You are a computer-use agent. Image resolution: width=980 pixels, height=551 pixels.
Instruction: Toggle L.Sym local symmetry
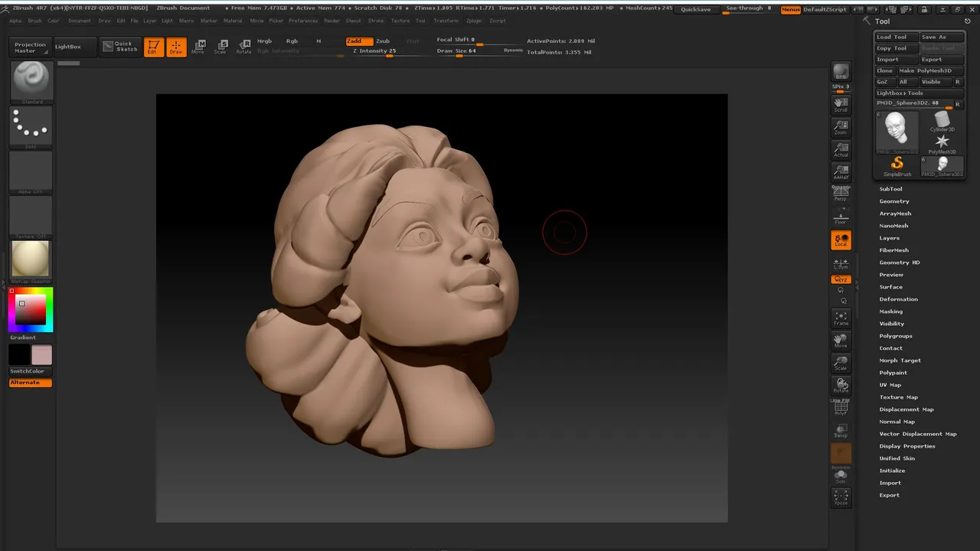coord(841,264)
